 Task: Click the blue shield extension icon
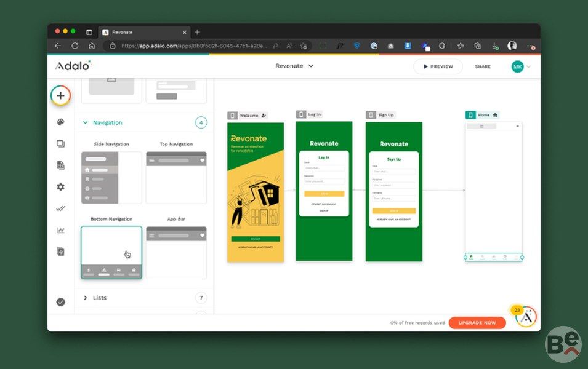click(357, 46)
